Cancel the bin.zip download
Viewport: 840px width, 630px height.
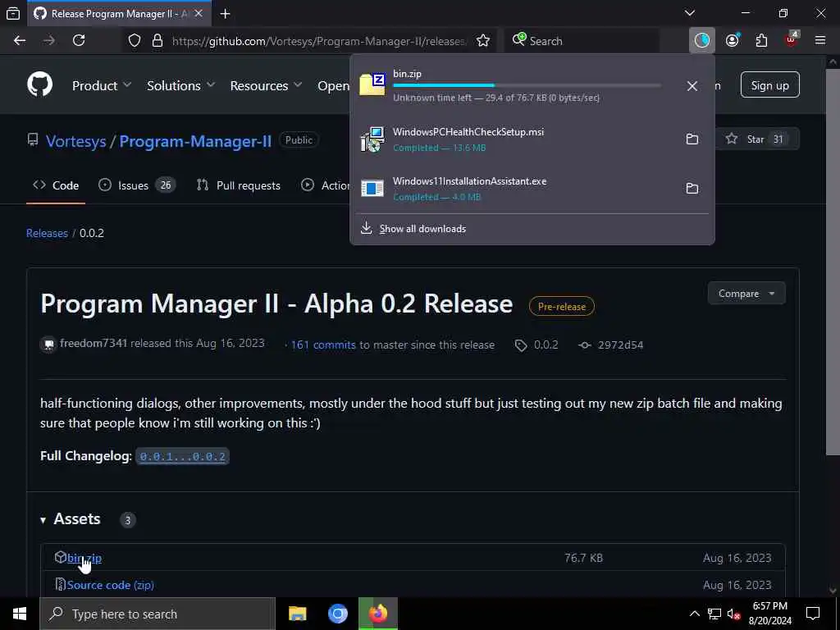point(692,85)
